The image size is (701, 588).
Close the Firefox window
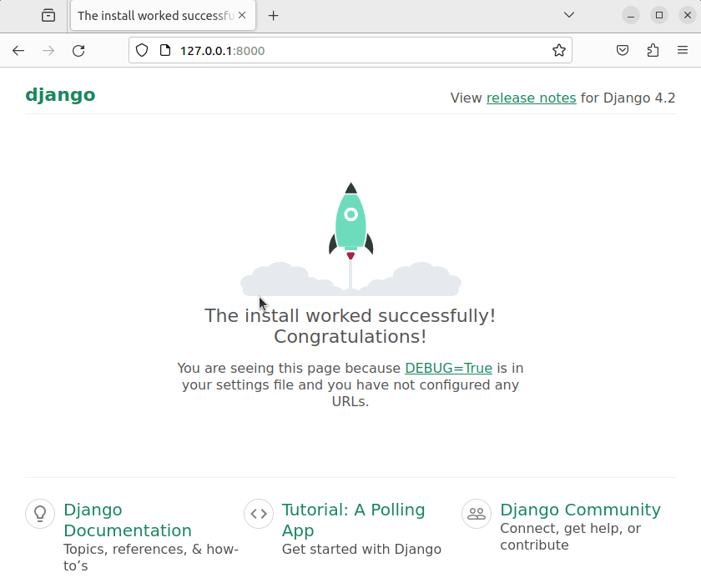(687, 16)
